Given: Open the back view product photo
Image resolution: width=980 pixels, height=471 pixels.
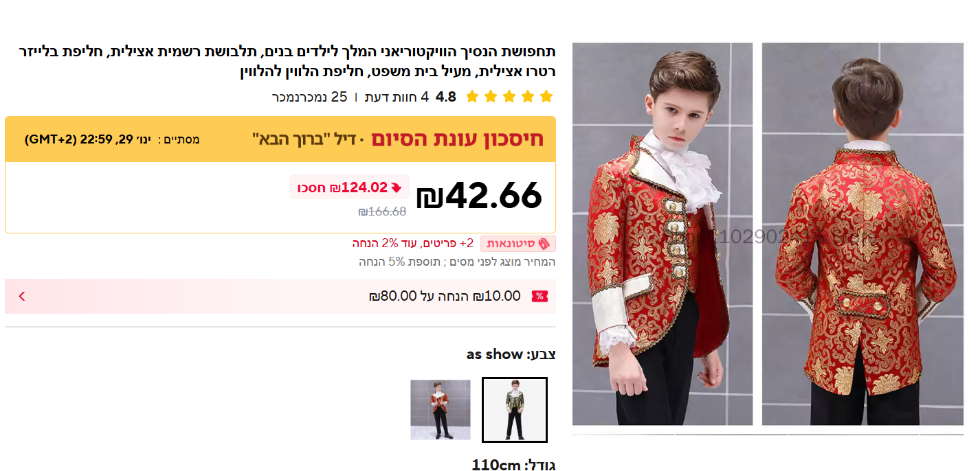Looking at the screenshot, I should pos(862,234).
